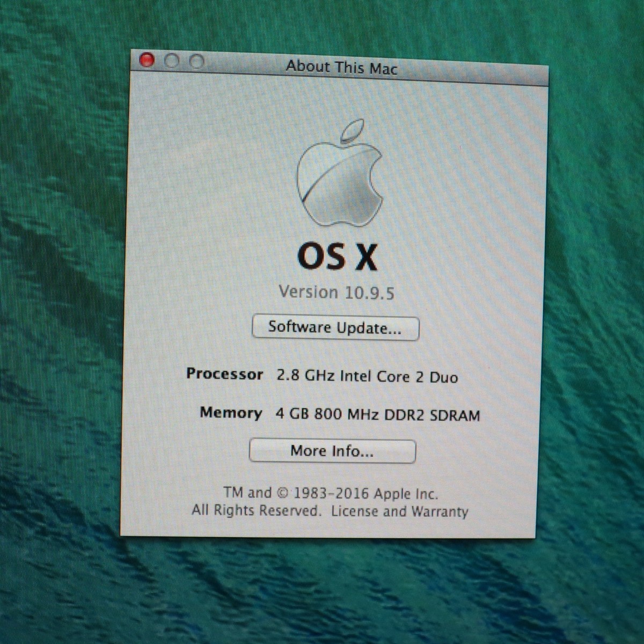This screenshot has width=644, height=644.
Task: Click the All Rights Reserved text
Action: click(x=256, y=510)
